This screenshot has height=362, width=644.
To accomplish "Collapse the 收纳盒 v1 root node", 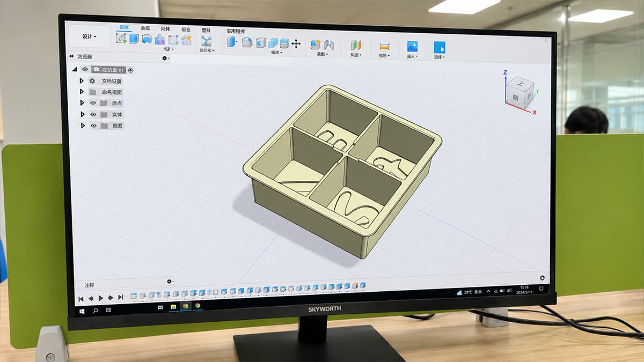I will point(75,69).
